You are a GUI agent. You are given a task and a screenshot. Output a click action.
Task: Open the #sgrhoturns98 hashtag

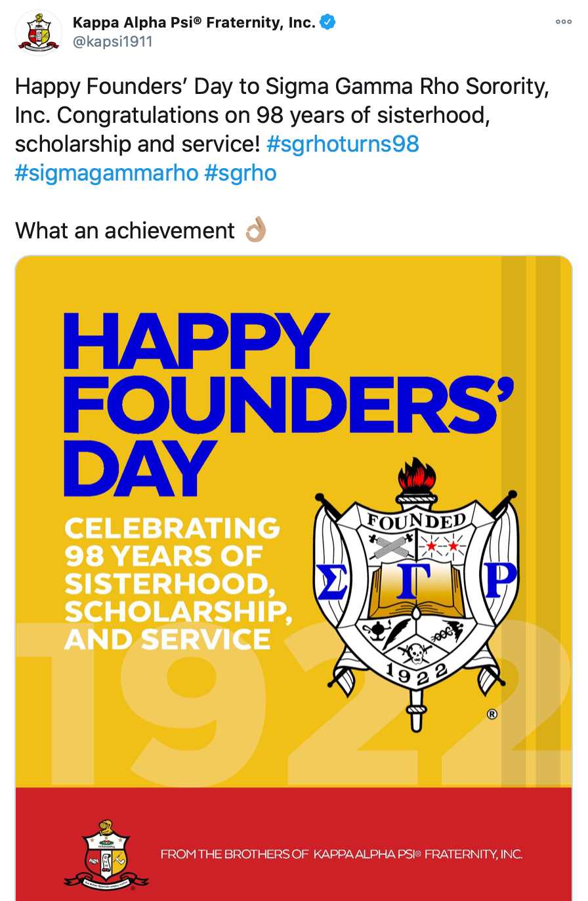343,143
